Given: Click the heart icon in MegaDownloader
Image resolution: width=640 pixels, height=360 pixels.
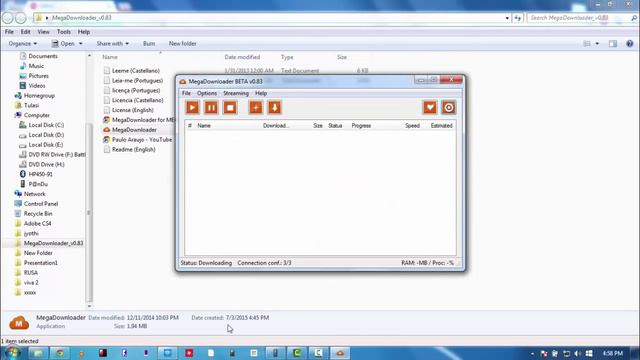Looking at the screenshot, I should pos(430,108).
